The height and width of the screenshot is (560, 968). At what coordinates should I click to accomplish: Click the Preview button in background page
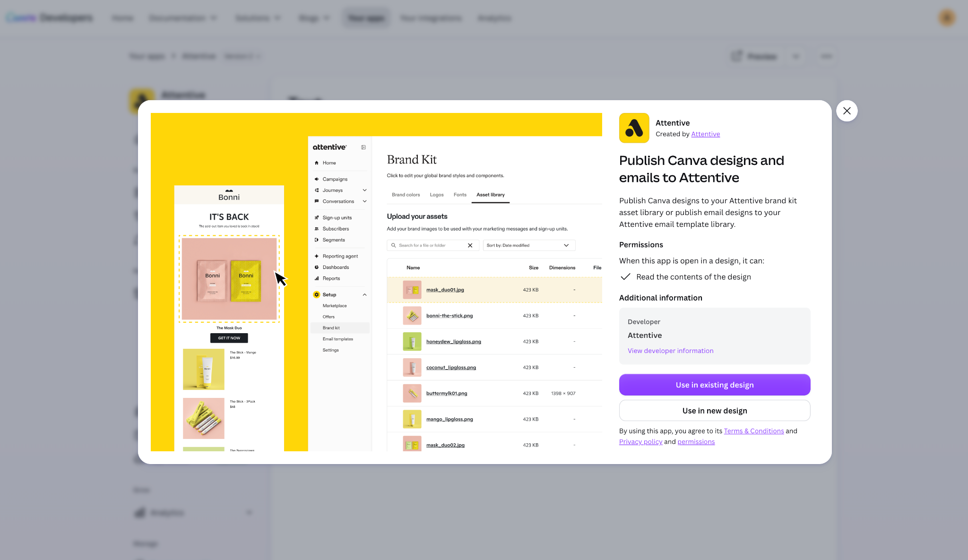coord(754,56)
